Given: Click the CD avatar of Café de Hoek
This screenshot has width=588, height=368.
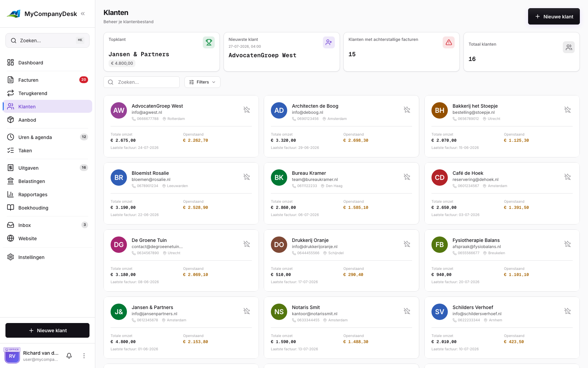Looking at the screenshot, I should [x=440, y=178].
